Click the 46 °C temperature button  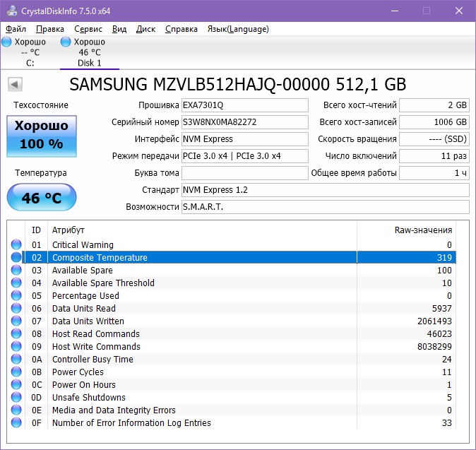[42, 197]
